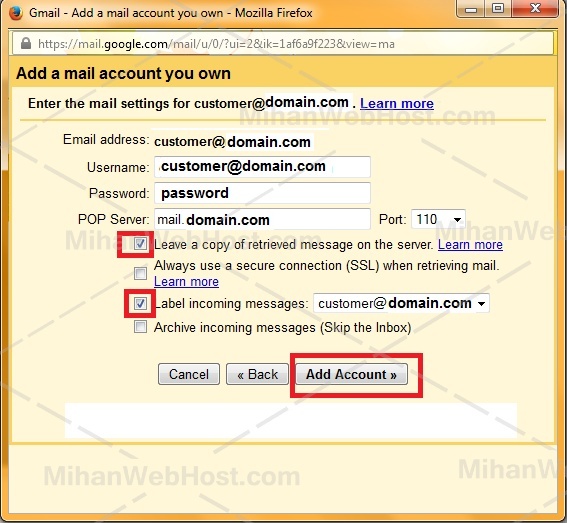The image size is (567, 523).
Task: Minimize the Firefox window
Action: coord(470,9)
